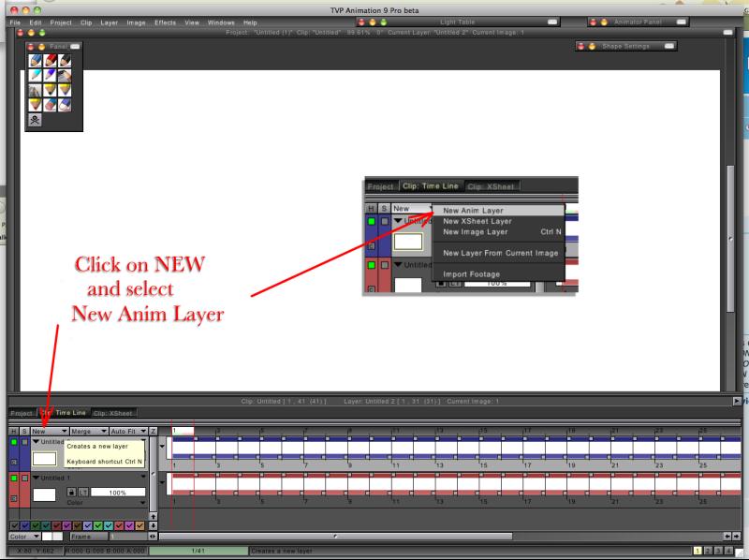This screenshot has width=749, height=560.
Task: Click the Z button in layer header
Action: [x=153, y=431]
